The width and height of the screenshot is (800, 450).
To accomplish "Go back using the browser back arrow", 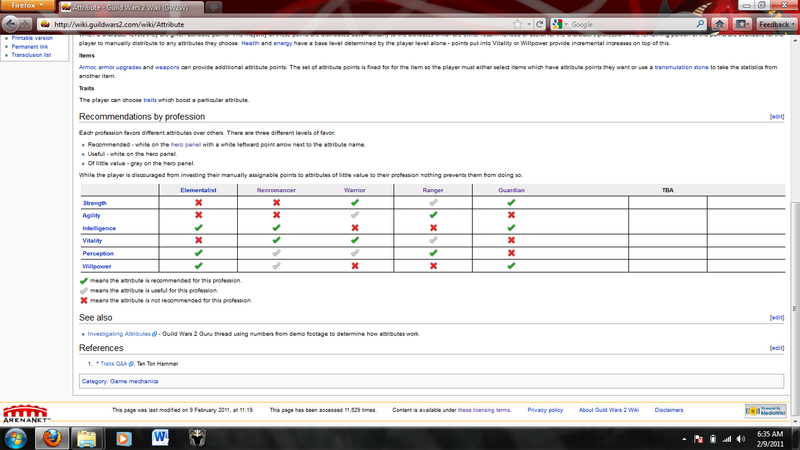I will click(x=10, y=23).
